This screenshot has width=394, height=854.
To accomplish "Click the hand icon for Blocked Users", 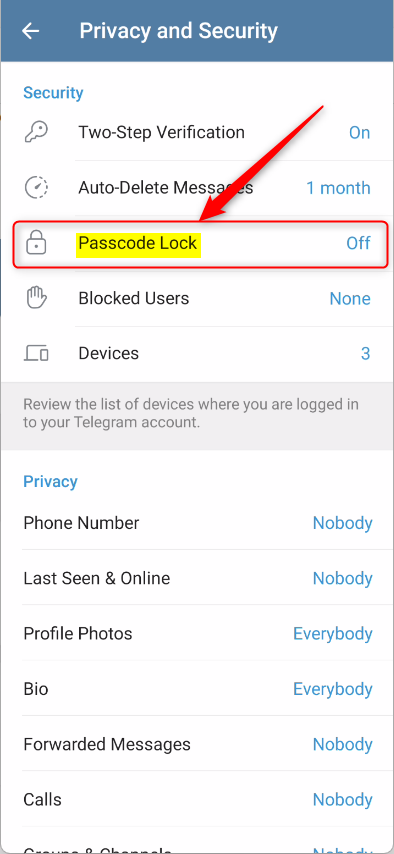I will [37, 298].
